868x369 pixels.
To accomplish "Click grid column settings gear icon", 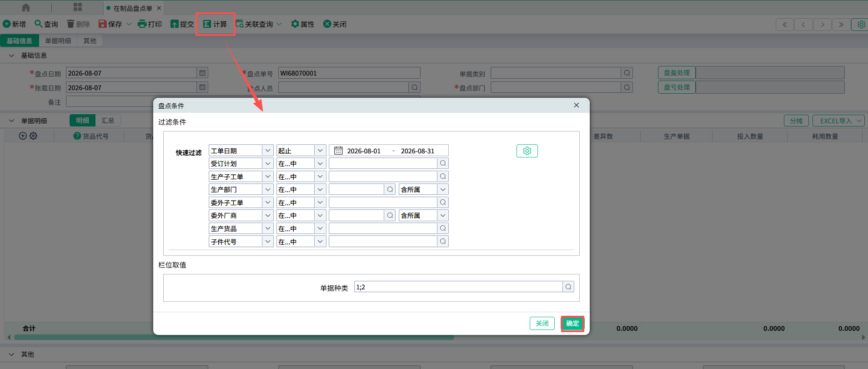I will tap(34, 136).
